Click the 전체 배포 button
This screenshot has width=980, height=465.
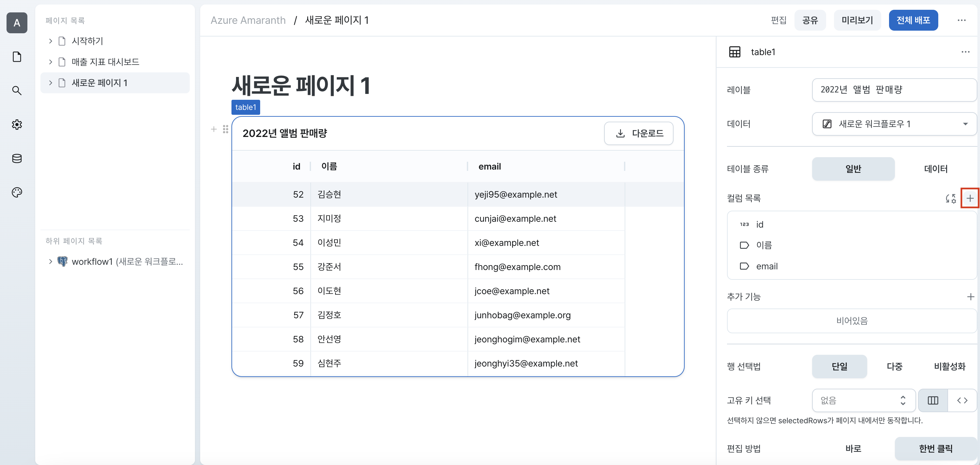coord(913,20)
